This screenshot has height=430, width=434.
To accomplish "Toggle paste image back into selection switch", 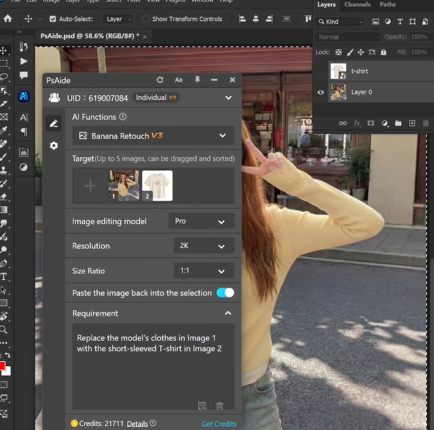I will 225,293.
